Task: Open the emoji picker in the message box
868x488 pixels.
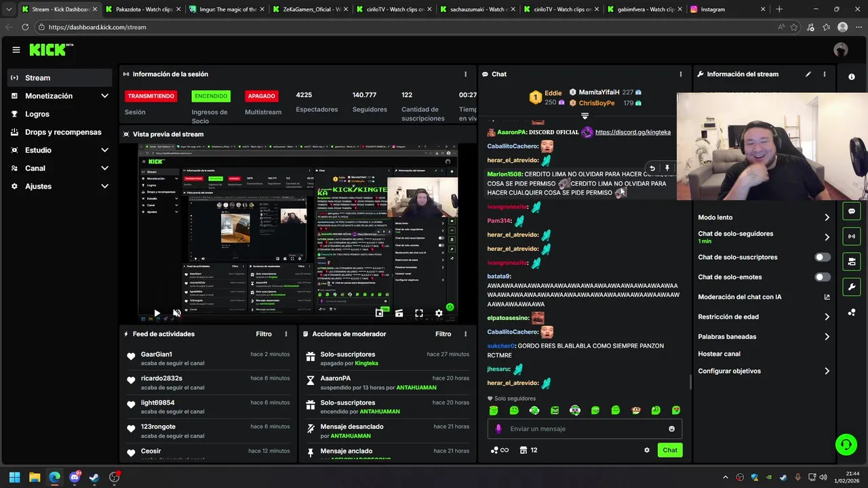Action: pyautogui.click(x=672, y=429)
